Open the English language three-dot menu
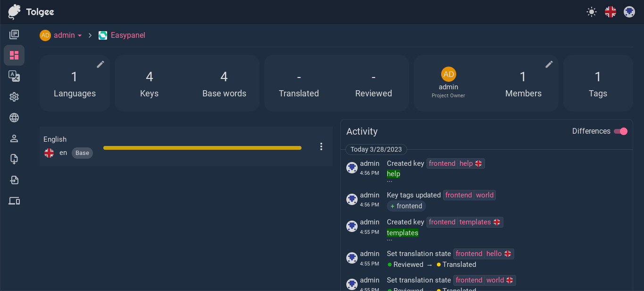Image resolution: width=644 pixels, height=291 pixels. coord(321,146)
